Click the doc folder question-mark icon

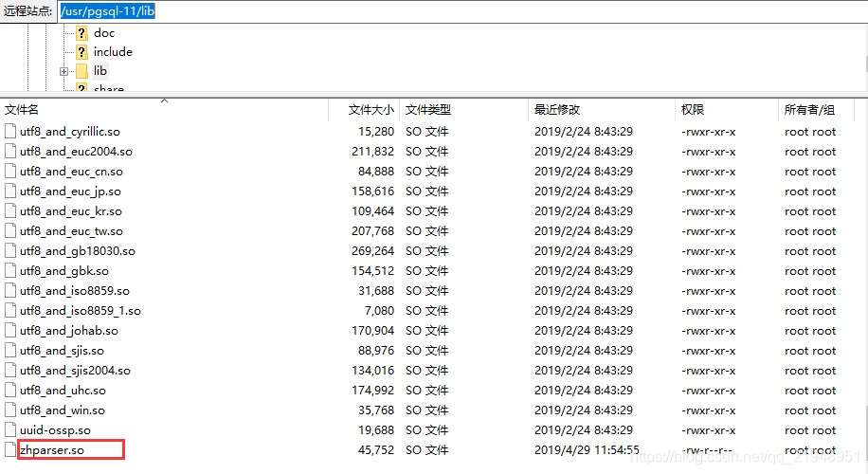pos(81,33)
